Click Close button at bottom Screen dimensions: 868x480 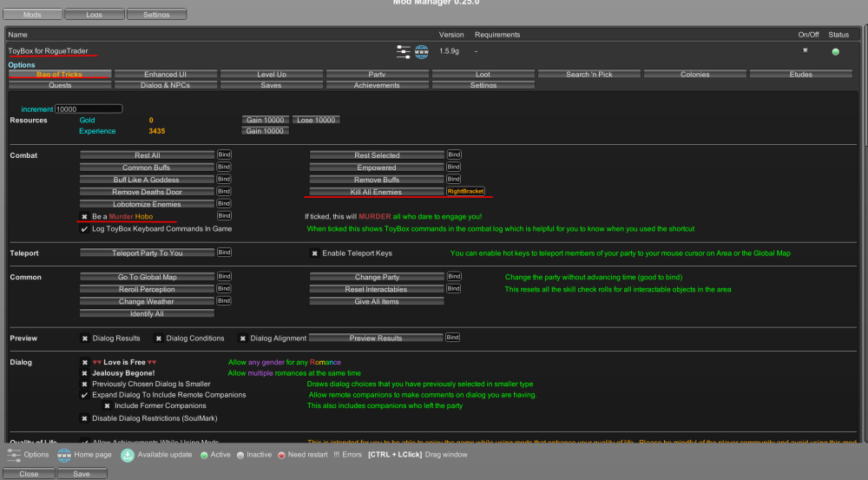(29, 474)
